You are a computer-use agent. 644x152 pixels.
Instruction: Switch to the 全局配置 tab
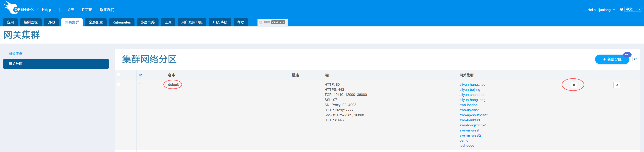point(96,22)
